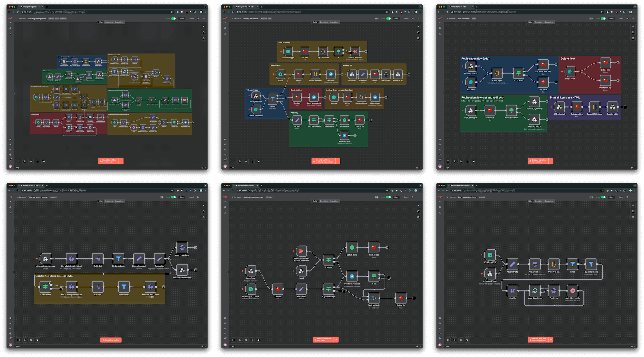Click the 302 - REDIRECT webhook response node

pos(534,120)
